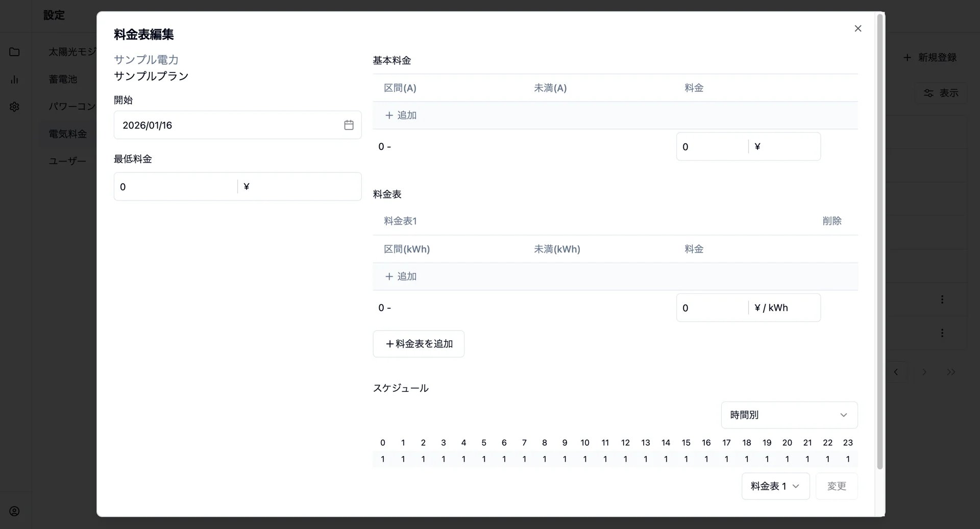Add a row under 料金表1 kWh table
980x529 pixels.
click(x=401, y=276)
